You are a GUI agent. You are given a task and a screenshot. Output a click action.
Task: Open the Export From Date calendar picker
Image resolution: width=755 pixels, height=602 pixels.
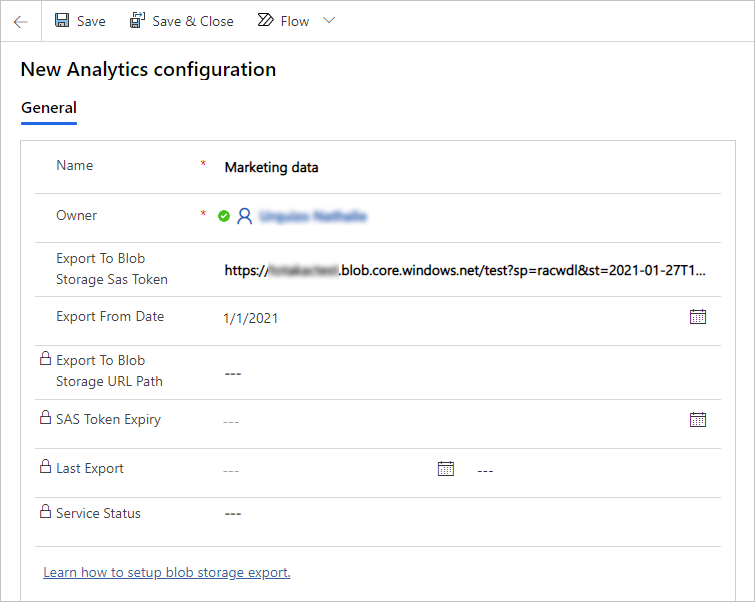coord(698,316)
